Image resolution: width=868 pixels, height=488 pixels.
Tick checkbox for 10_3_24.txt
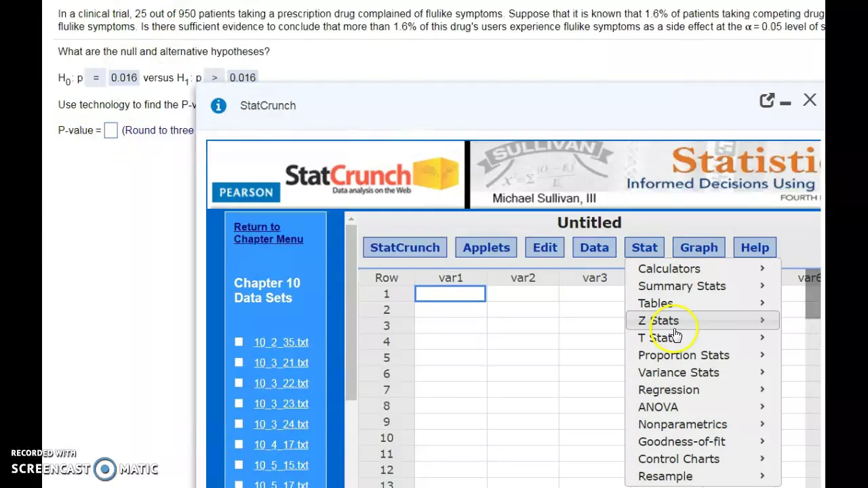point(239,424)
